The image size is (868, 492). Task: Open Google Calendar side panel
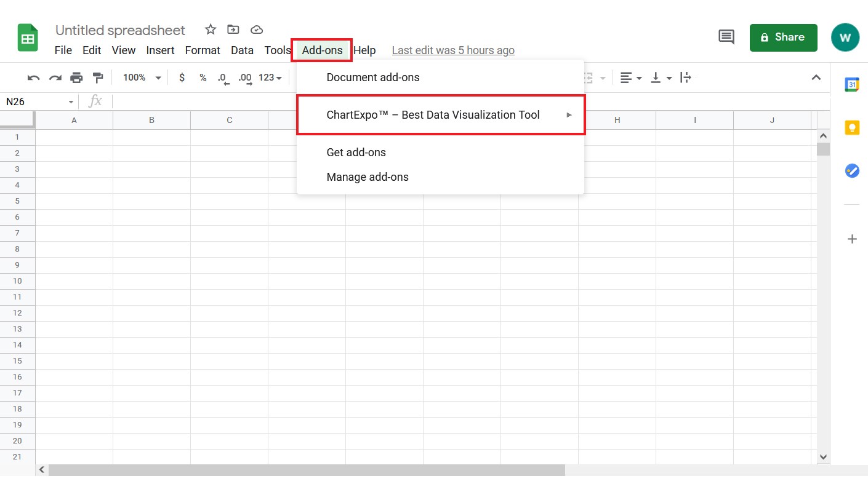(852, 85)
